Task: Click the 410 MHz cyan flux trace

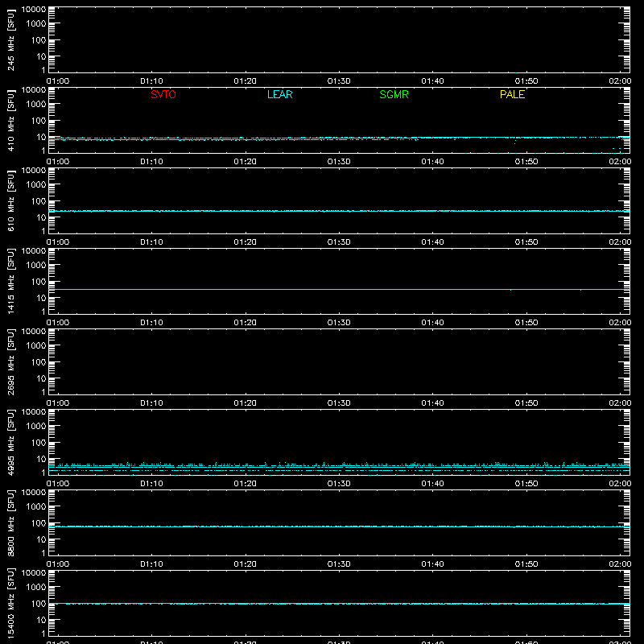Action: 339,138
